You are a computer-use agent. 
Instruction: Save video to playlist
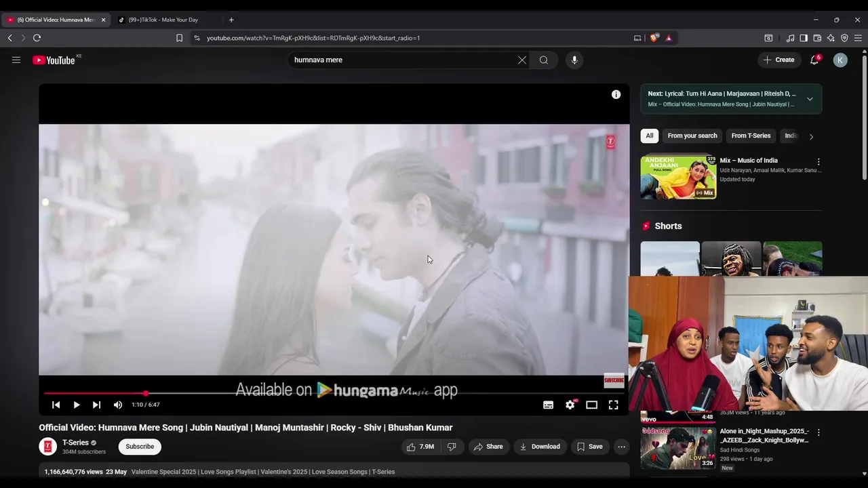589,447
